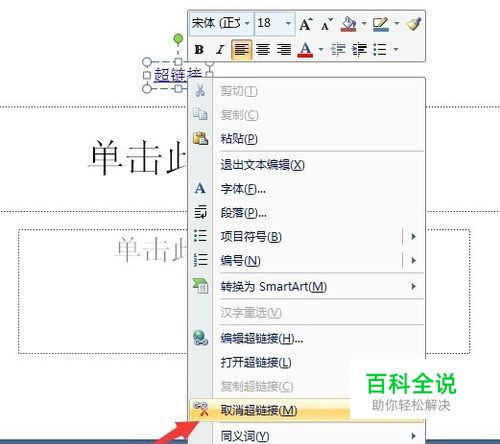Click the remove hyperlink icon
This screenshot has height=444, width=500.
coord(201,409)
